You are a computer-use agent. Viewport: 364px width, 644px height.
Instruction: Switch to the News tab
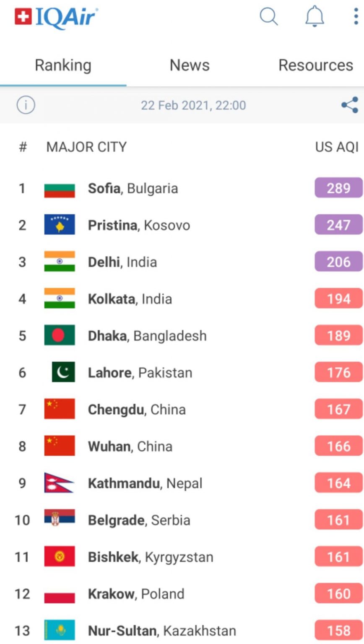(x=190, y=65)
